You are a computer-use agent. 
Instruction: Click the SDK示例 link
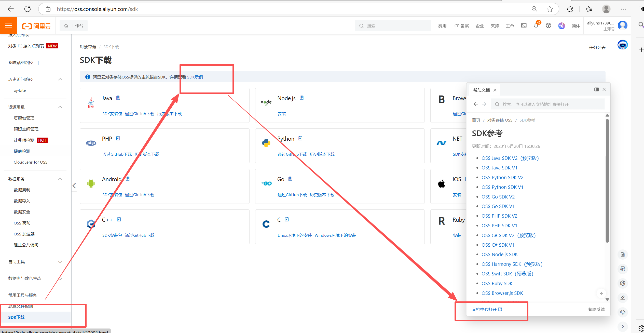[x=195, y=77]
